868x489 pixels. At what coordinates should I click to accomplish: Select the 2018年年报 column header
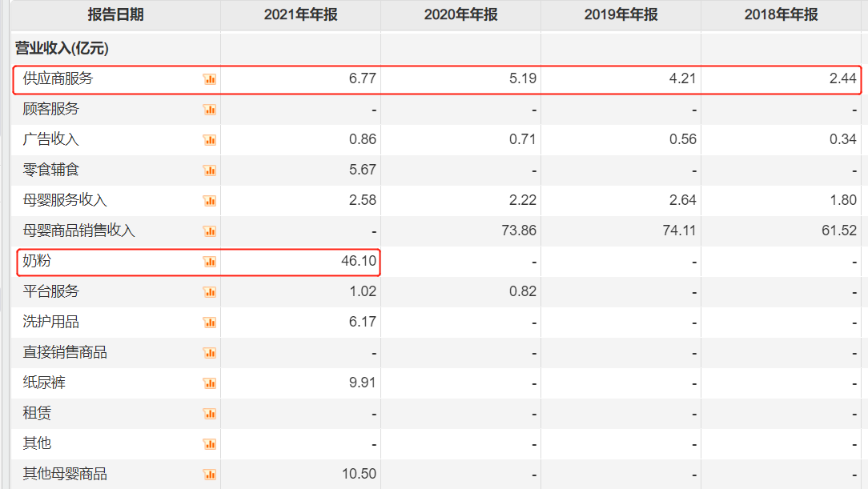coord(781,15)
